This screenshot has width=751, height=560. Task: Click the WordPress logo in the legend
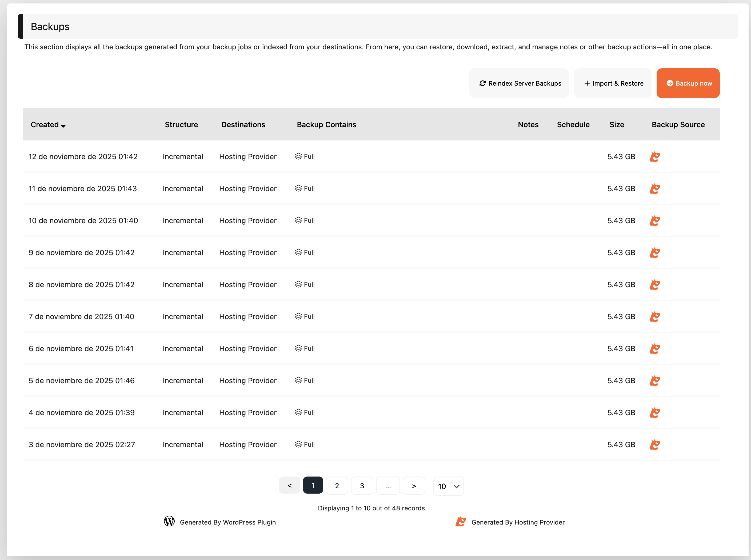tap(169, 521)
